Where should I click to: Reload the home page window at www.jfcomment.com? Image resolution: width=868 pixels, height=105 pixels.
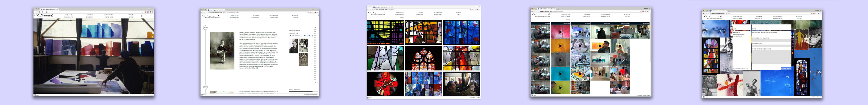coord(40,12)
